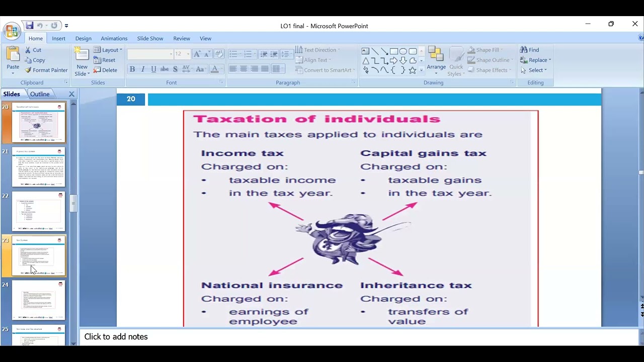Customize the Quick Access Toolbar
644x362 pixels.
coord(66,25)
